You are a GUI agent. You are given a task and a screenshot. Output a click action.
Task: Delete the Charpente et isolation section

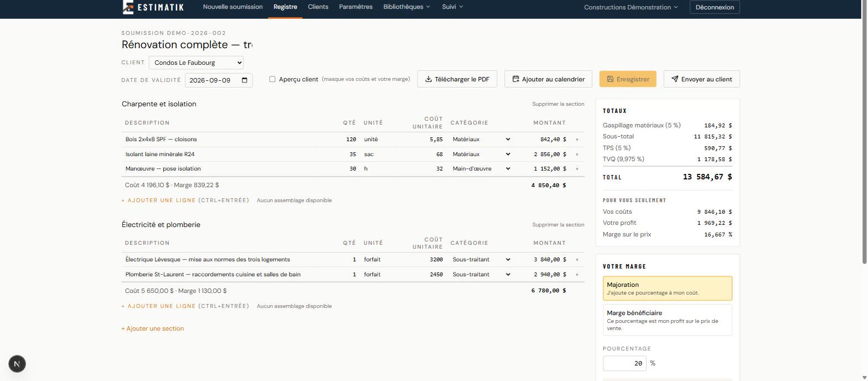(558, 104)
